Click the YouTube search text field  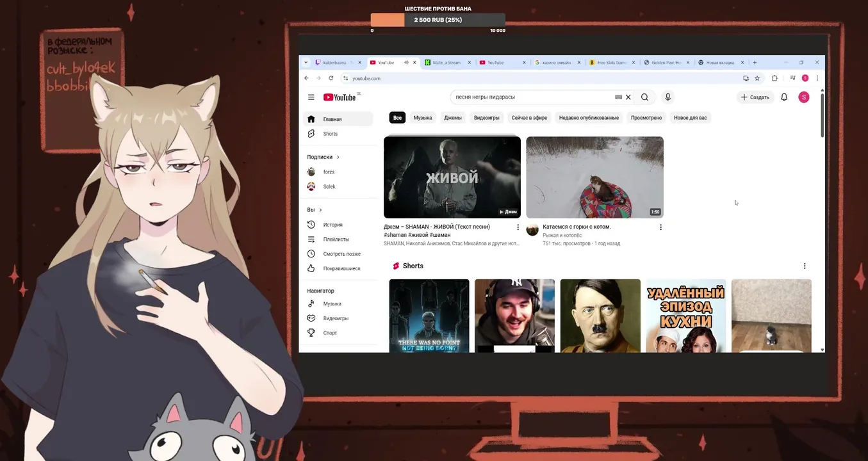click(x=533, y=97)
